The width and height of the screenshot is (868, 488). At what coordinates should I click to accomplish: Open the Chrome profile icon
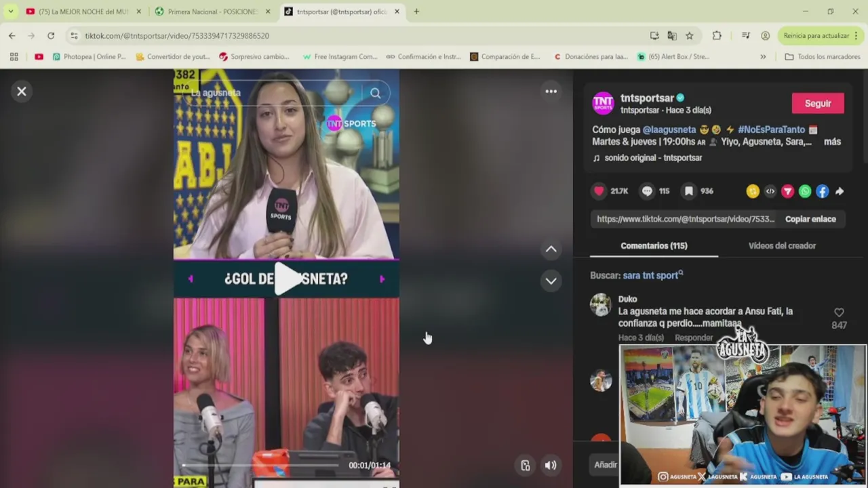(765, 36)
